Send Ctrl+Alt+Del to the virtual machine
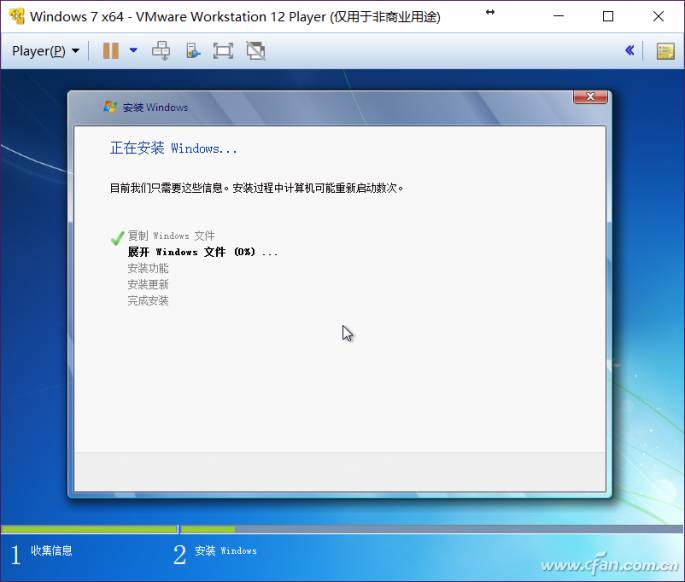This screenshot has width=685, height=582. (x=161, y=51)
